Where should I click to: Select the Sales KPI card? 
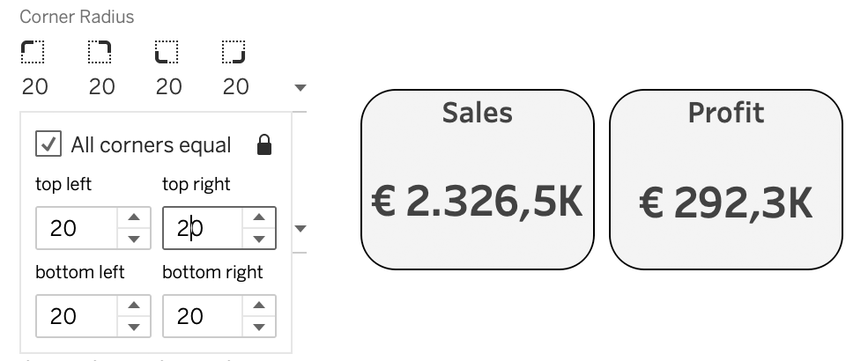(x=477, y=180)
